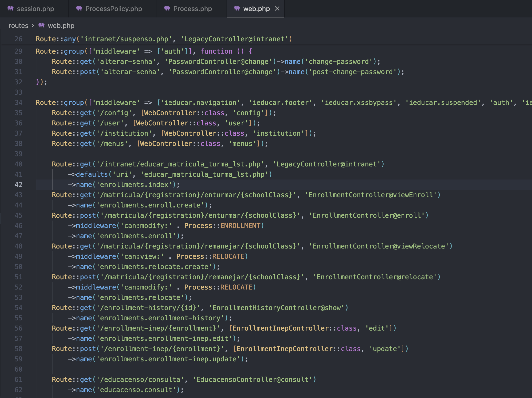The width and height of the screenshot is (532, 398).
Task: Click line number 34 in gutter
Action: 18,103
